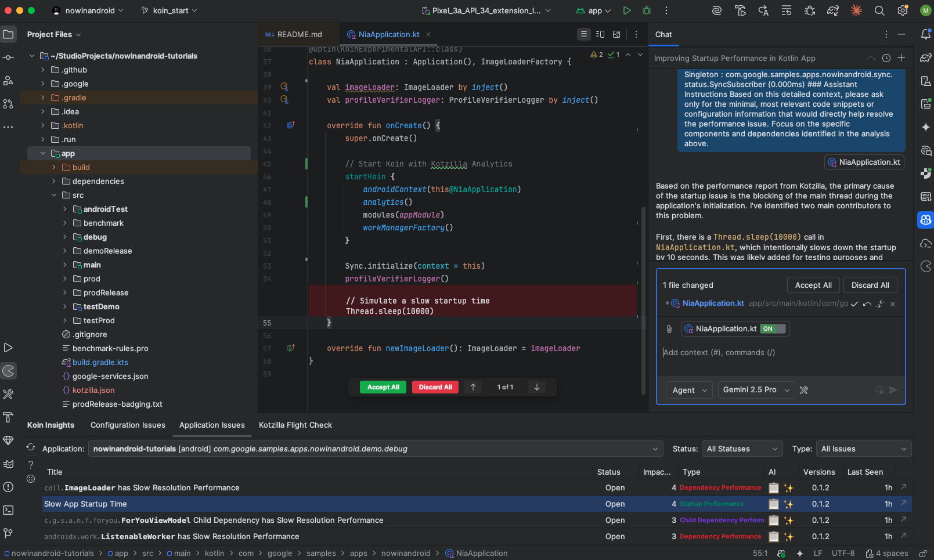Open the All Statuses filter dropdown
Viewport: 934px width, 560px height.
pyautogui.click(x=742, y=449)
